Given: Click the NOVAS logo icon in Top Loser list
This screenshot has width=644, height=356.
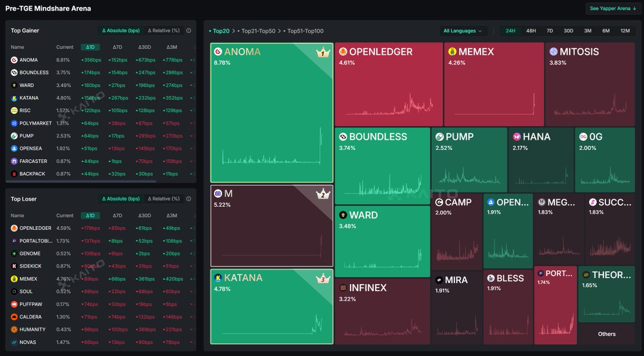Looking at the screenshot, I should click(x=14, y=342).
